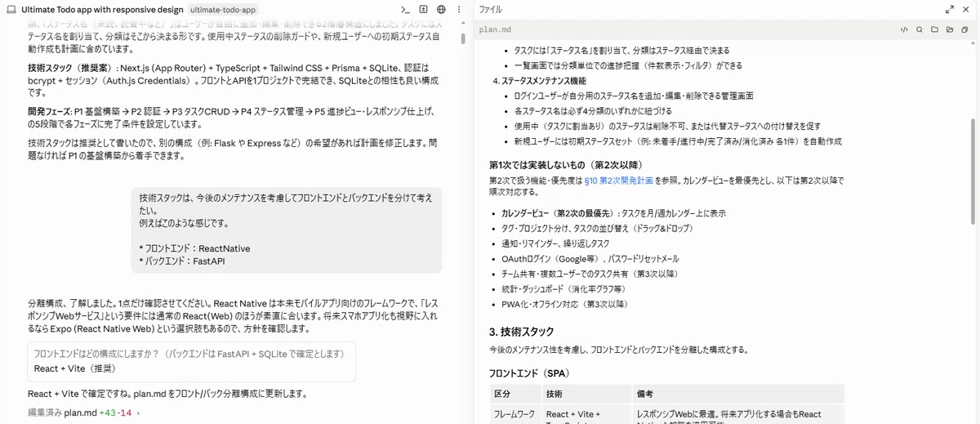Click the 'React + Vite（推奨）' answer card
980x424 pixels.
[x=191, y=361]
